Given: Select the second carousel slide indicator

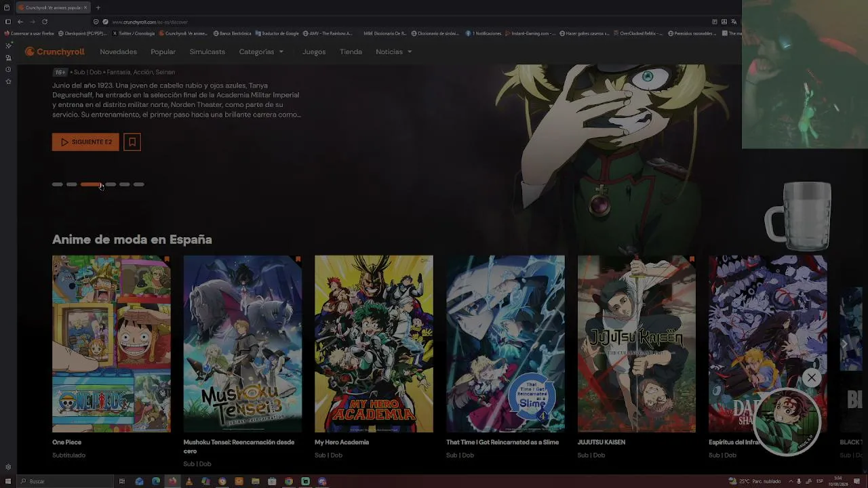Looking at the screenshot, I should 72,184.
